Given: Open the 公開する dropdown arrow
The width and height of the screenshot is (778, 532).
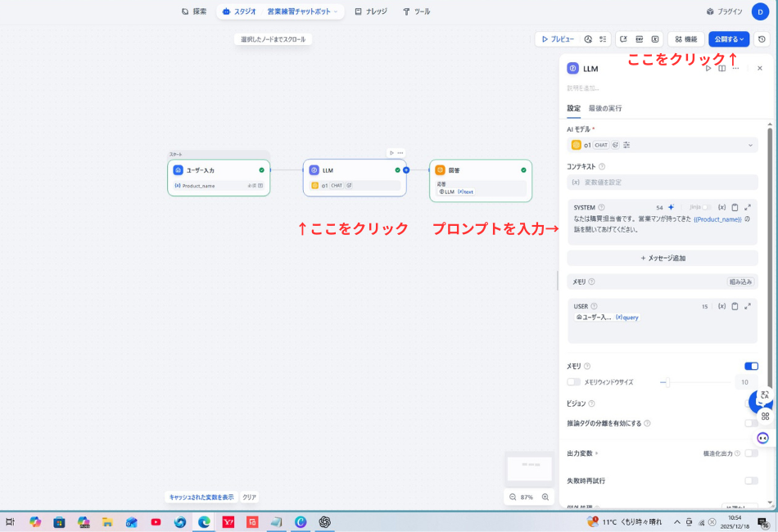Looking at the screenshot, I should pos(741,39).
